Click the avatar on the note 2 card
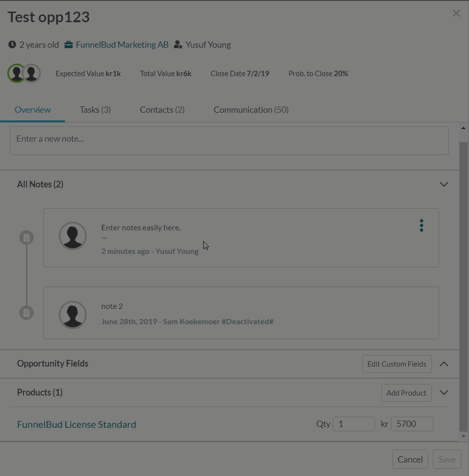The image size is (469, 476). (73, 315)
